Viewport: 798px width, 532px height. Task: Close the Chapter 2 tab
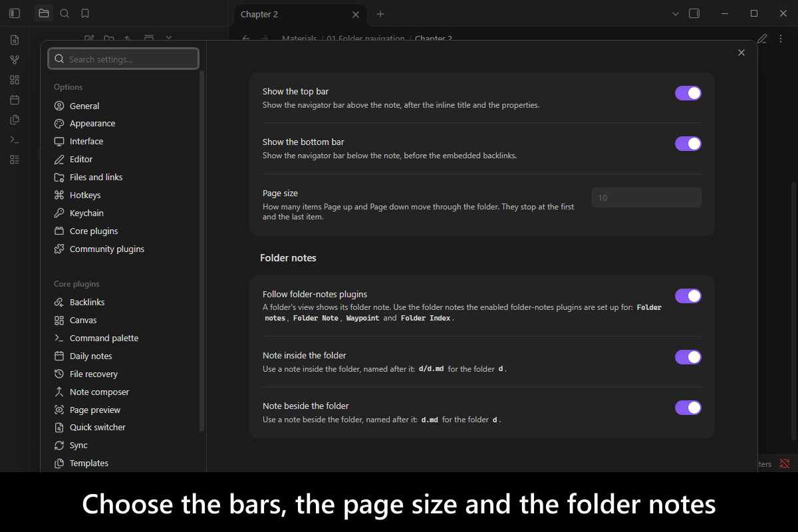coord(356,14)
